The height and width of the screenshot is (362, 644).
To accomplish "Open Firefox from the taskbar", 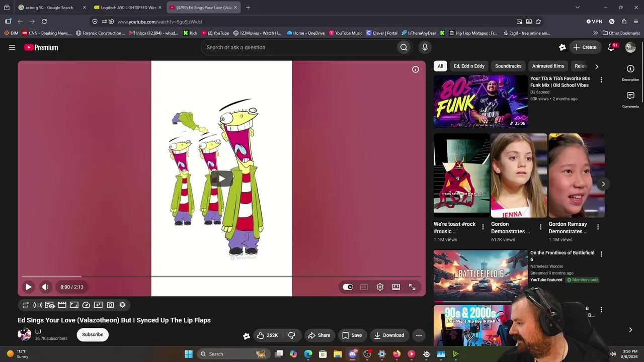I will pyautogui.click(x=396, y=354).
